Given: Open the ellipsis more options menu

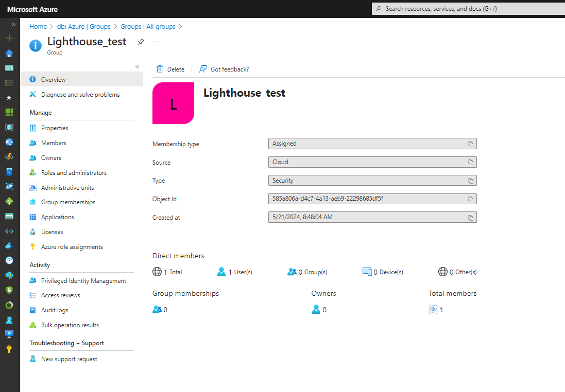Looking at the screenshot, I should point(156,42).
